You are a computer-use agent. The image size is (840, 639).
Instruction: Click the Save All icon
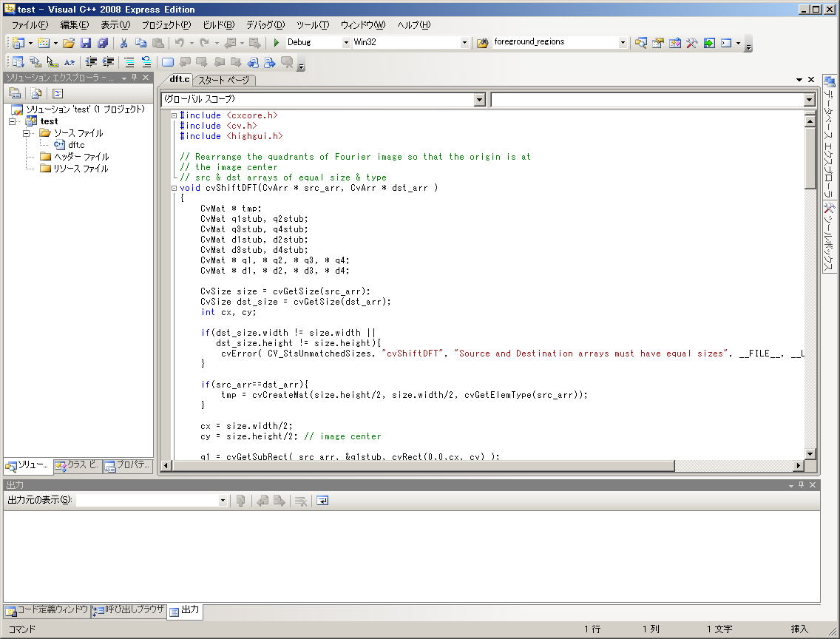(102, 43)
